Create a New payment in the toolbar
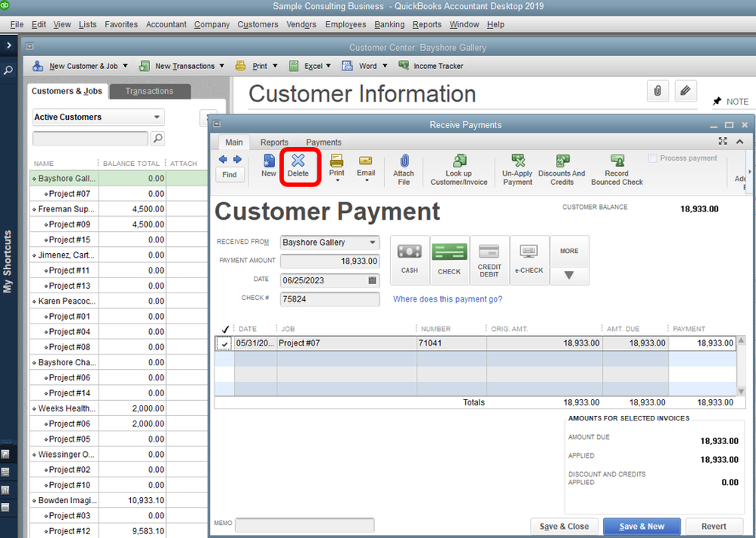This screenshot has width=756, height=538. [x=269, y=166]
